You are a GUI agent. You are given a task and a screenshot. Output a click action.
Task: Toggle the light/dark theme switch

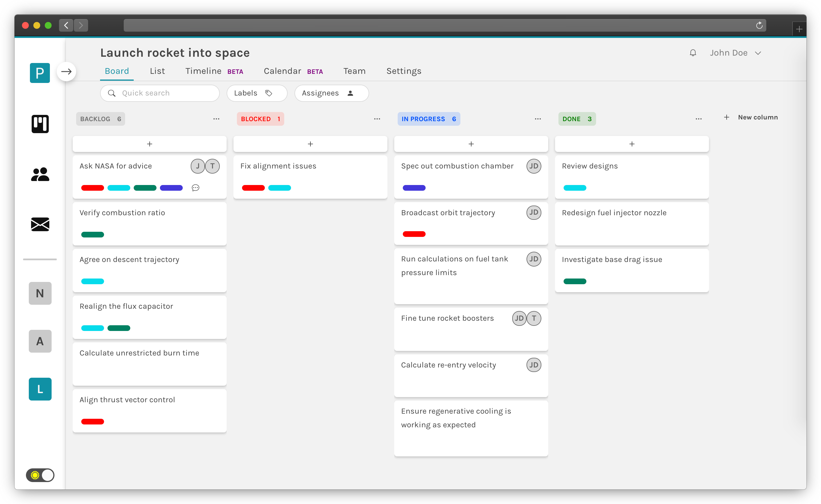tap(40, 475)
